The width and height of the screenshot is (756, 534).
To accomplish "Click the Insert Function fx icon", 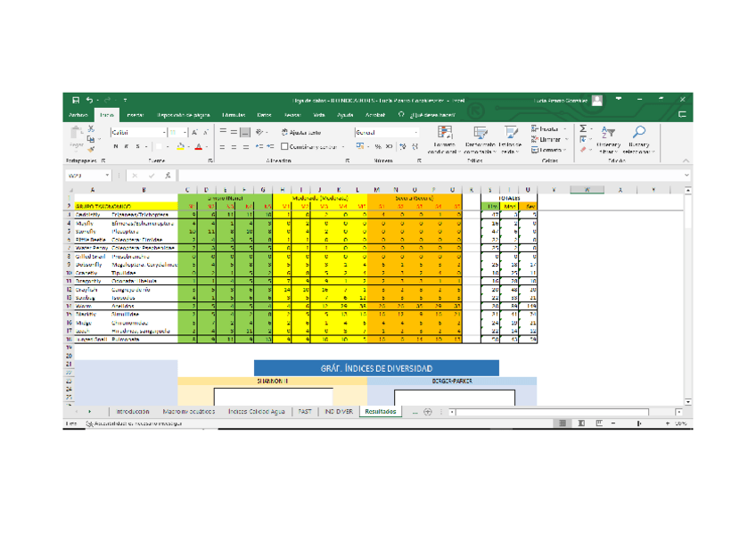I will pos(168,176).
